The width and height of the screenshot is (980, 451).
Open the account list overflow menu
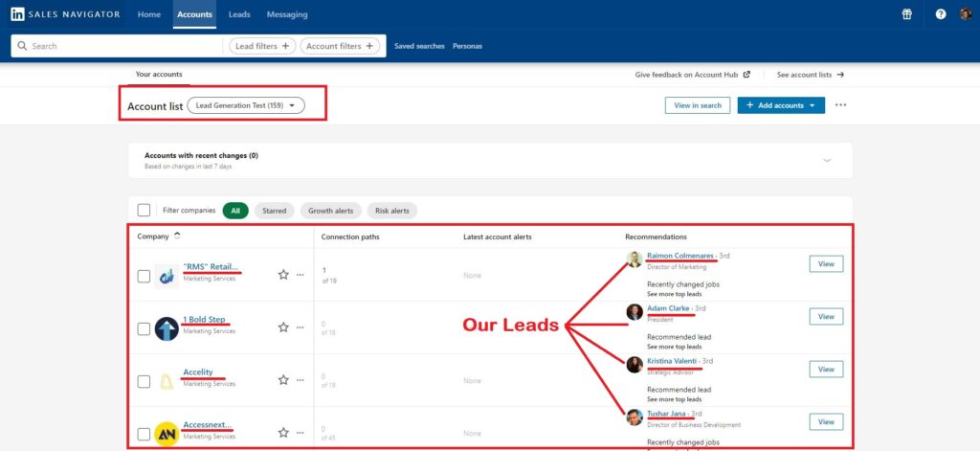pos(840,105)
